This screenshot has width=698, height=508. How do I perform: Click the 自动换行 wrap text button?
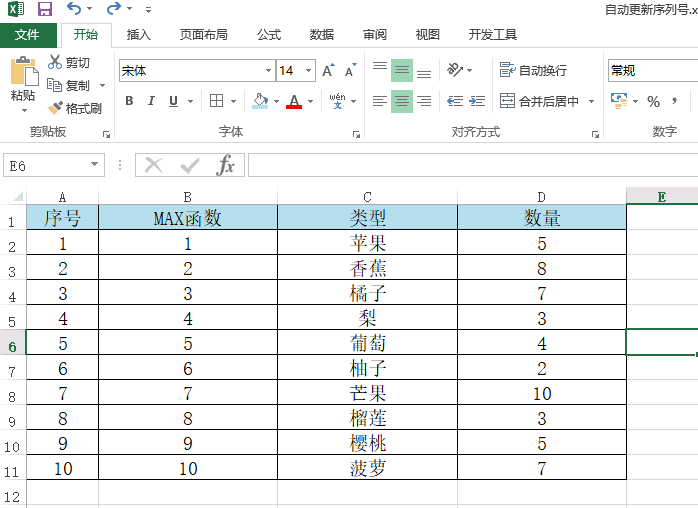[533, 70]
